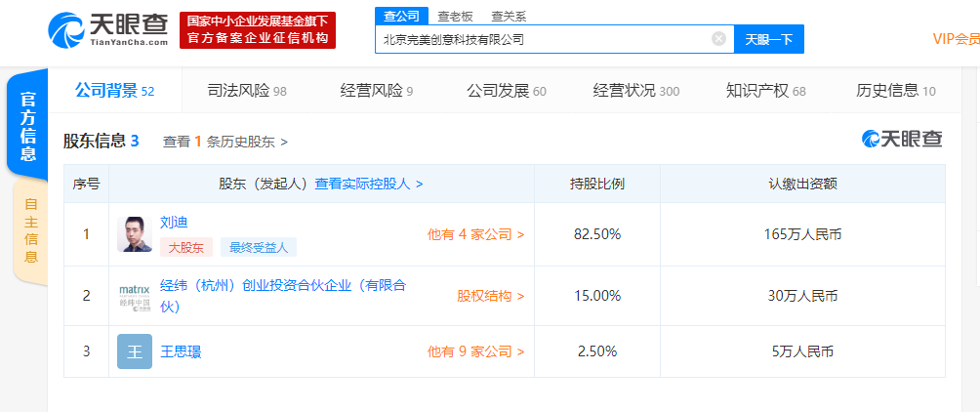Select the 自主信息 side tab
The height and width of the screenshot is (412, 980).
coord(30,231)
